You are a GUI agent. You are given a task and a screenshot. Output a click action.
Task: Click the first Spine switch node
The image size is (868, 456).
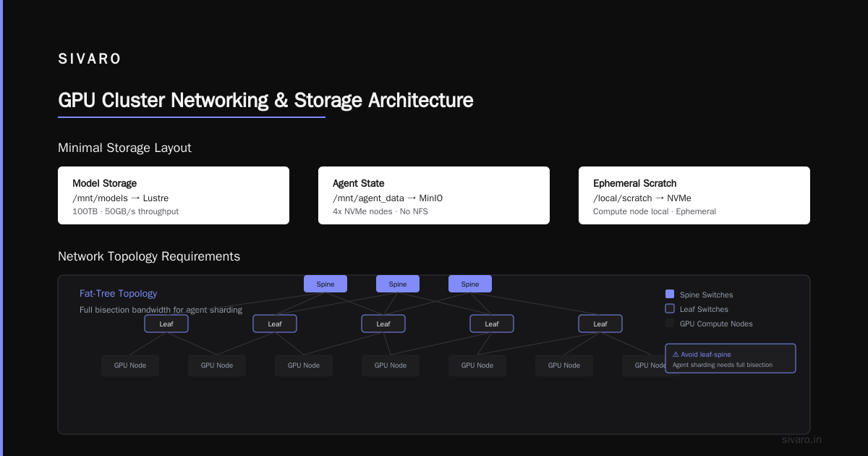click(325, 284)
